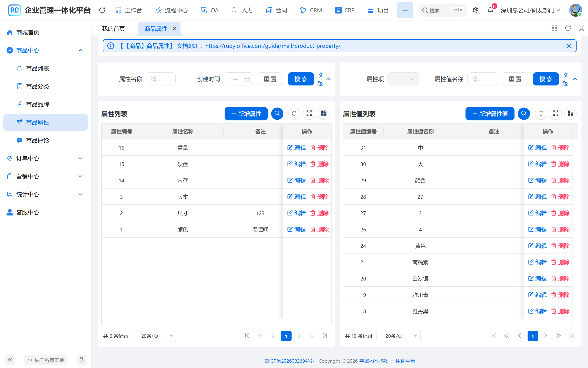This screenshot has width=588, height=368.
Task: Refresh the 属性列表 table
Action: coord(294,114)
